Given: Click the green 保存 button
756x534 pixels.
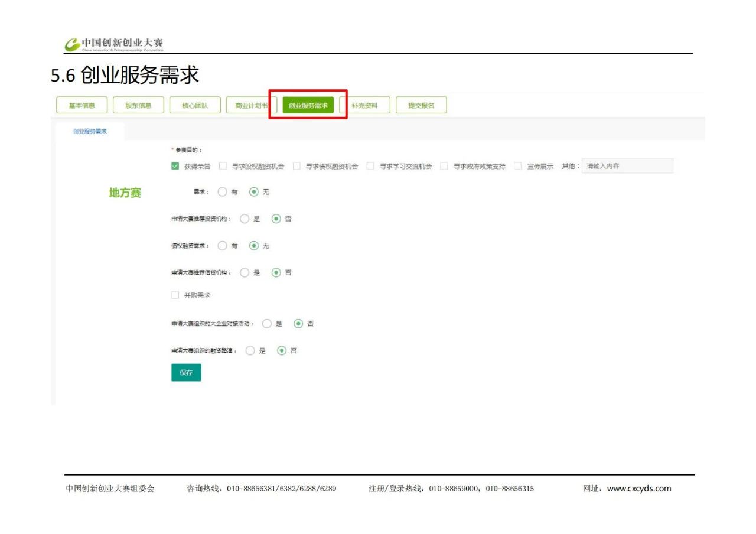Looking at the screenshot, I should coord(186,373).
